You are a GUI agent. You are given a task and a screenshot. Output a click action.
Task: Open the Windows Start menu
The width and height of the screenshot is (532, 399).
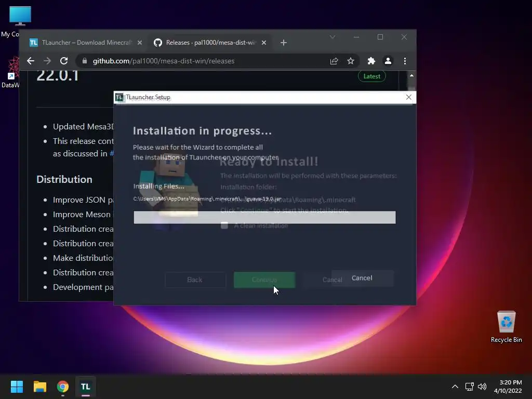pos(17,387)
